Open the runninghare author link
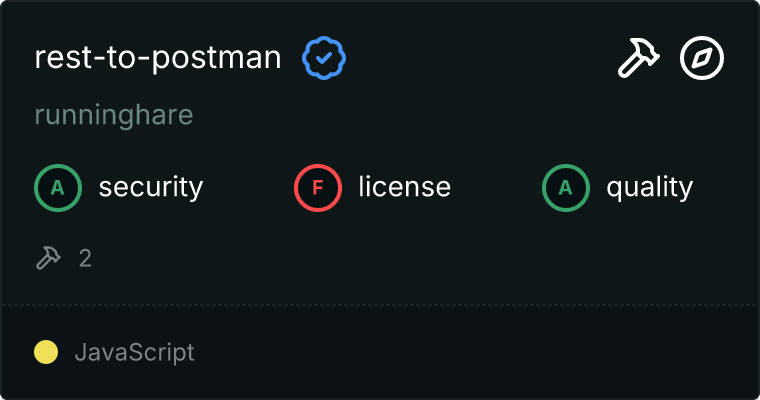The image size is (760, 400). pyautogui.click(x=114, y=115)
